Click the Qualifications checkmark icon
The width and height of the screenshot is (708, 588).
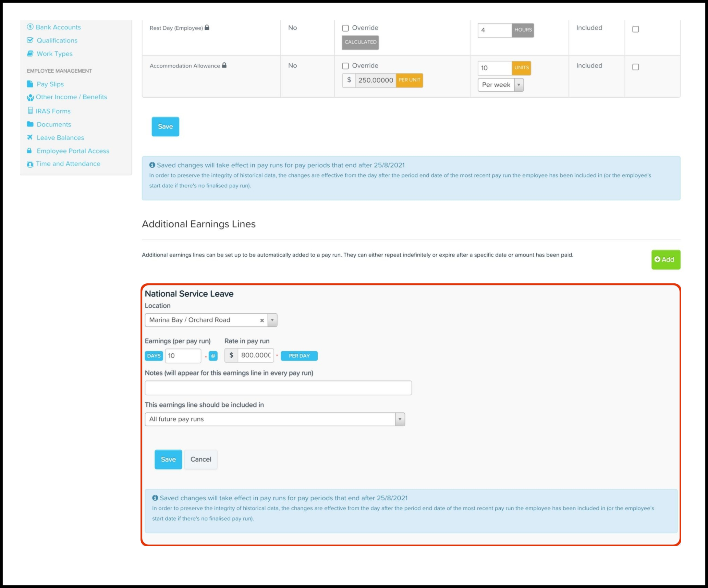30,40
